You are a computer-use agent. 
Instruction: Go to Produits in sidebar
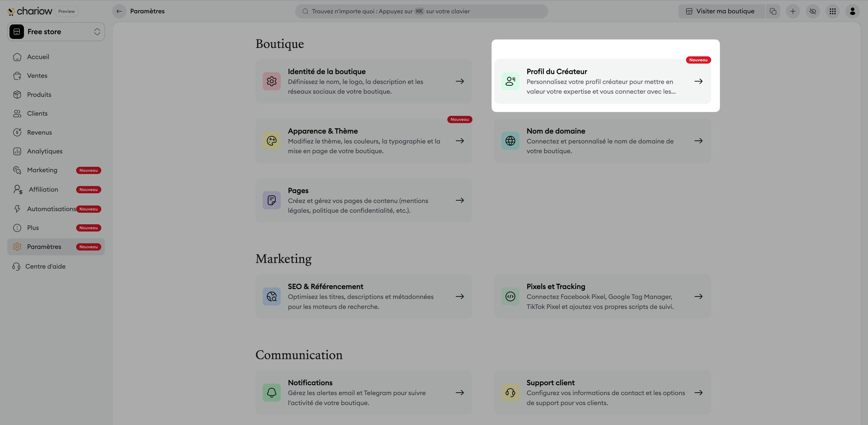(x=39, y=94)
